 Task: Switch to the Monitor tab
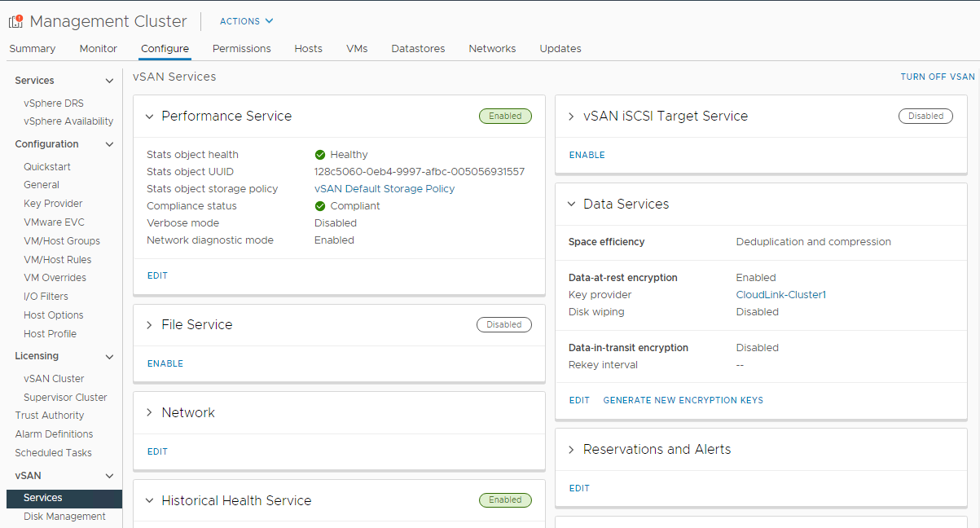pos(98,49)
